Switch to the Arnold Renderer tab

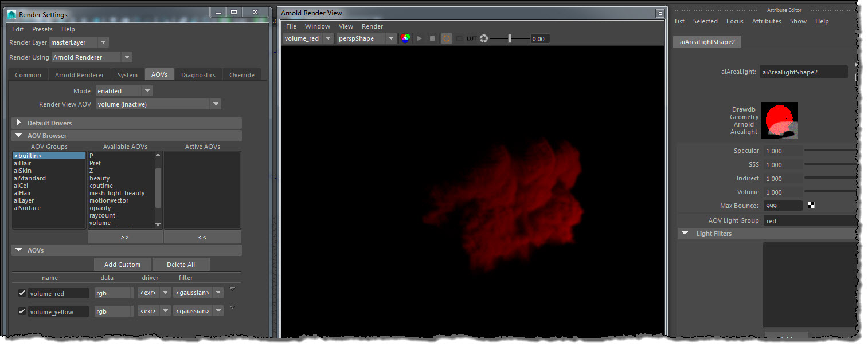(x=79, y=75)
